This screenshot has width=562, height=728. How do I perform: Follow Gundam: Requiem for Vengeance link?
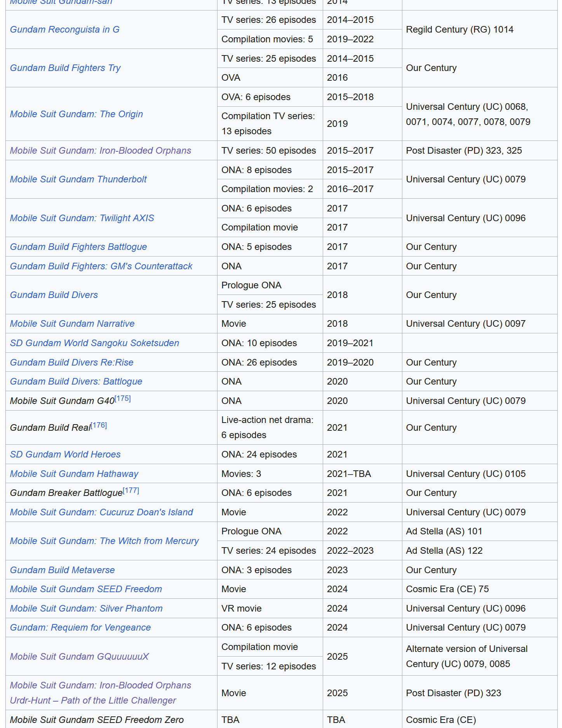coord(80,627)
